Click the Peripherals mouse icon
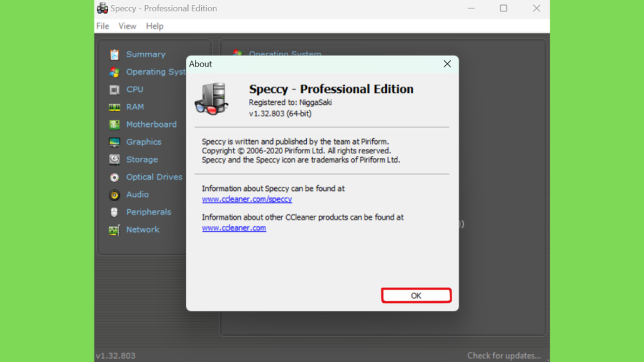The width and height of the screenshot is (644, 362). (x=114, y=212)
